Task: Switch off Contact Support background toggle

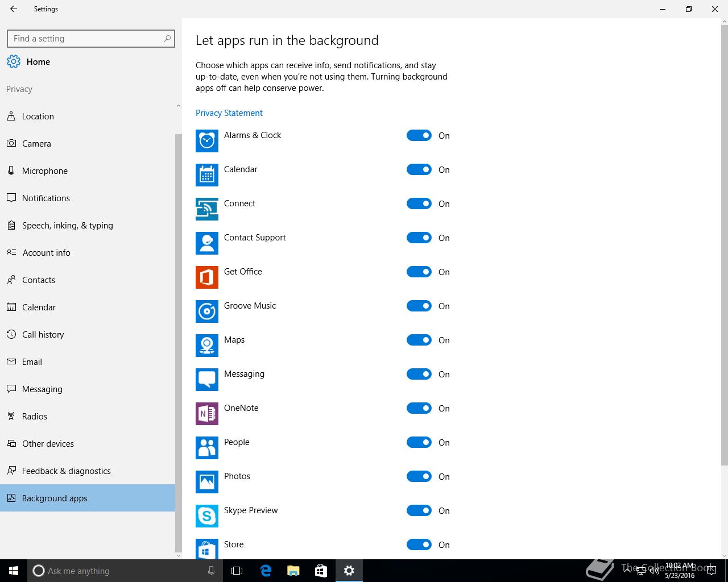Action: 419,238
